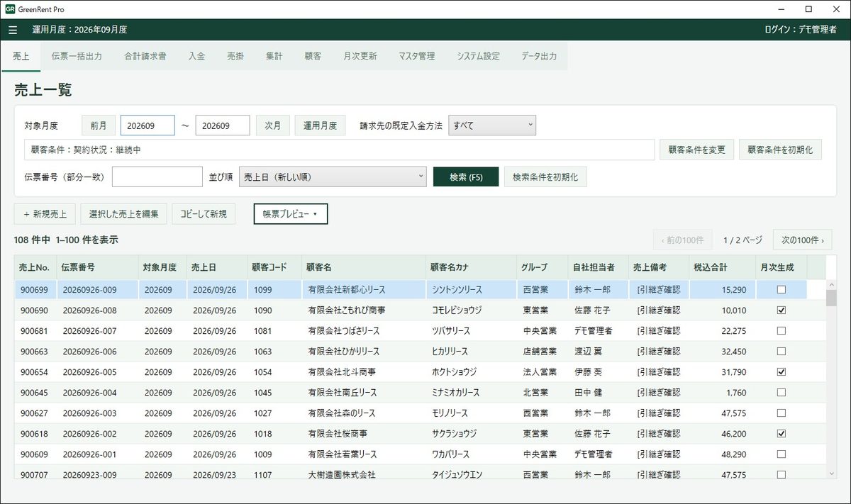Sort by 顧客コード column header
This screenshot has height=504, width=851.
(x=274, y=267)
